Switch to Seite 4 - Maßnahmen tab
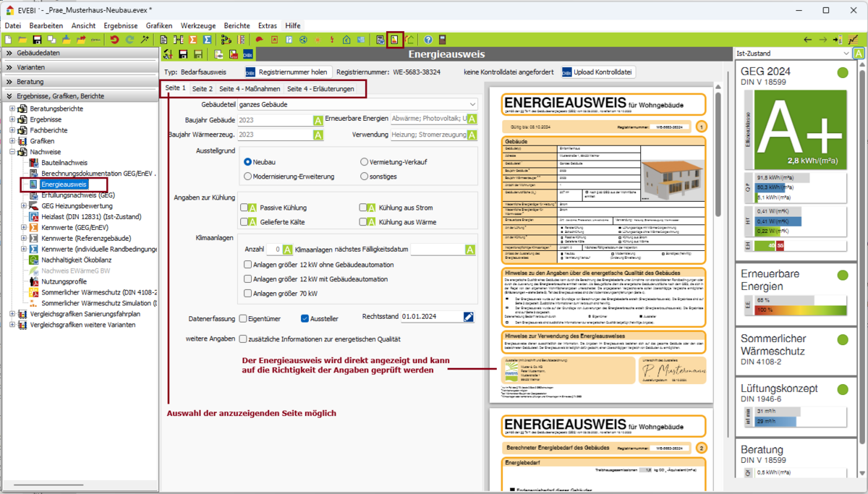The height and width of the screenshot is (494, 868). [250, 89]
